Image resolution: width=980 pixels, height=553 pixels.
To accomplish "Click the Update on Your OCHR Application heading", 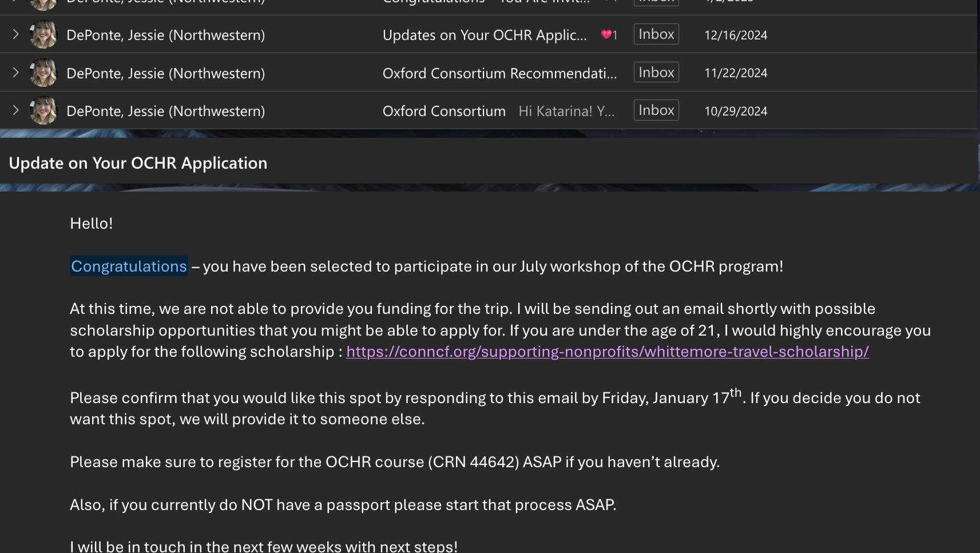I will click(x=138, y=163).
